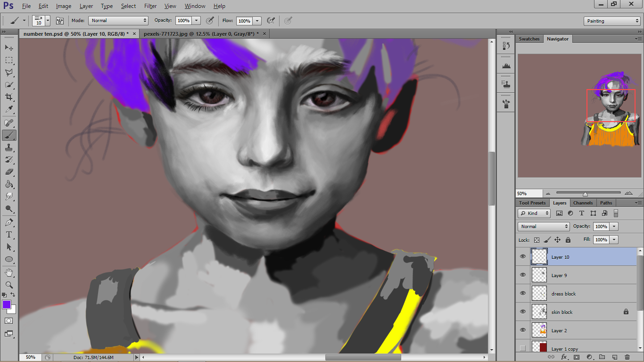Switch to the Channels tab
Viewport: 644px width, 362px height.
583,203
